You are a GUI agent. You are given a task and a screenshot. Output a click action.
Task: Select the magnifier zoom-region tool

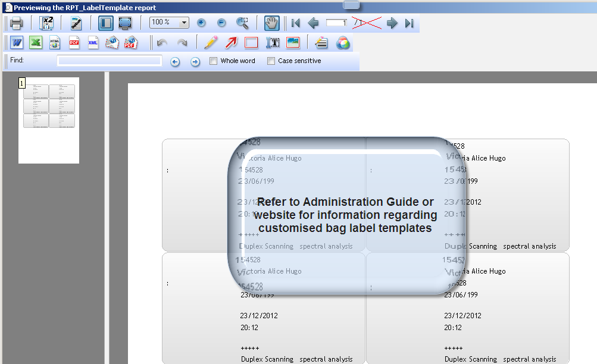pyautogui.click(x=242, y=23)
